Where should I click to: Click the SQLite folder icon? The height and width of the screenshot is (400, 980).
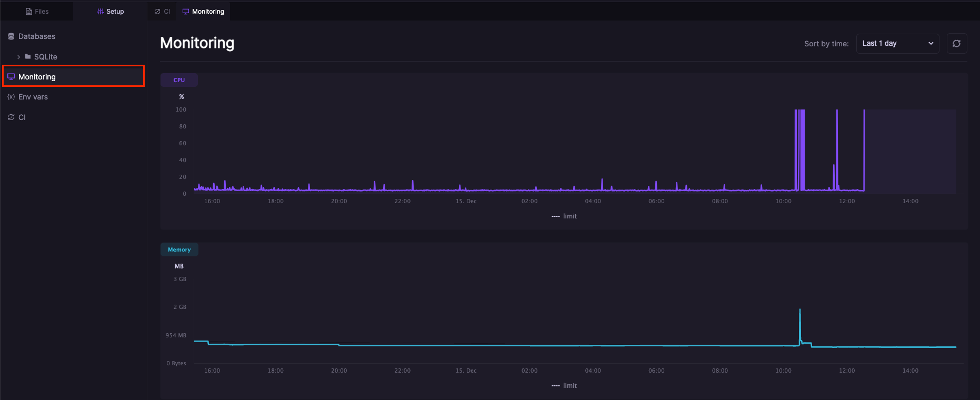28,56
